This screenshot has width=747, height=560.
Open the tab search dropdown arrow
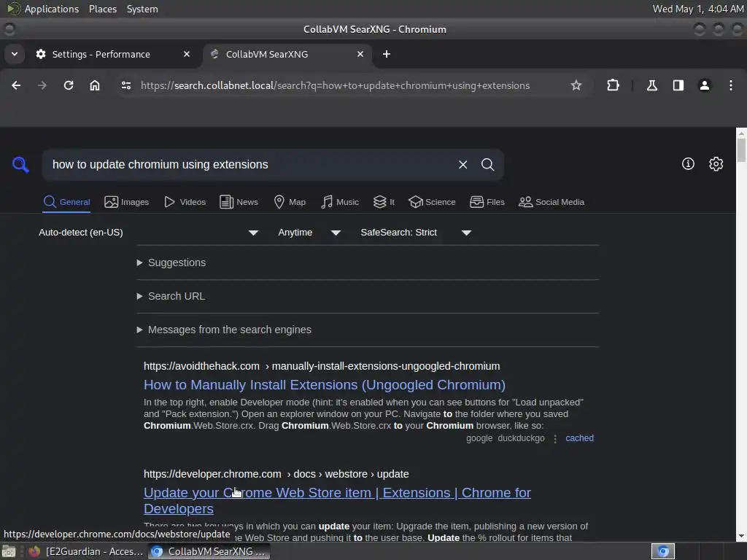click(15, 54)
